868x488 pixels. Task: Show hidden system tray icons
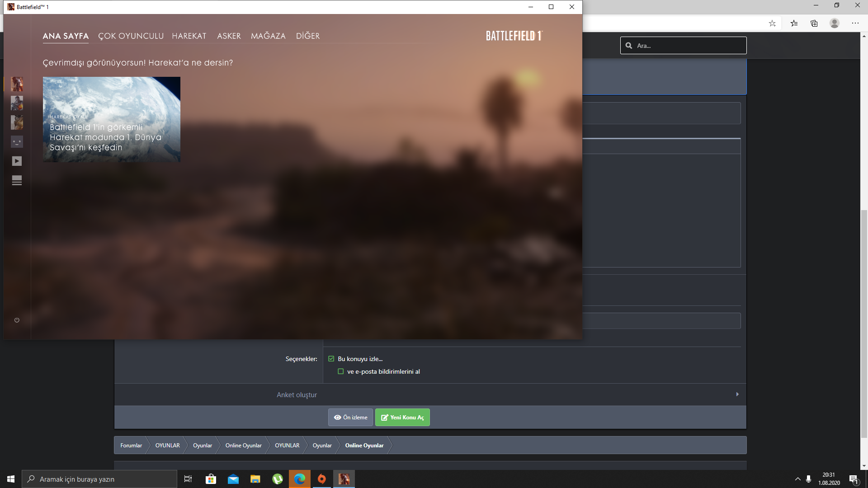coord(798,479)
